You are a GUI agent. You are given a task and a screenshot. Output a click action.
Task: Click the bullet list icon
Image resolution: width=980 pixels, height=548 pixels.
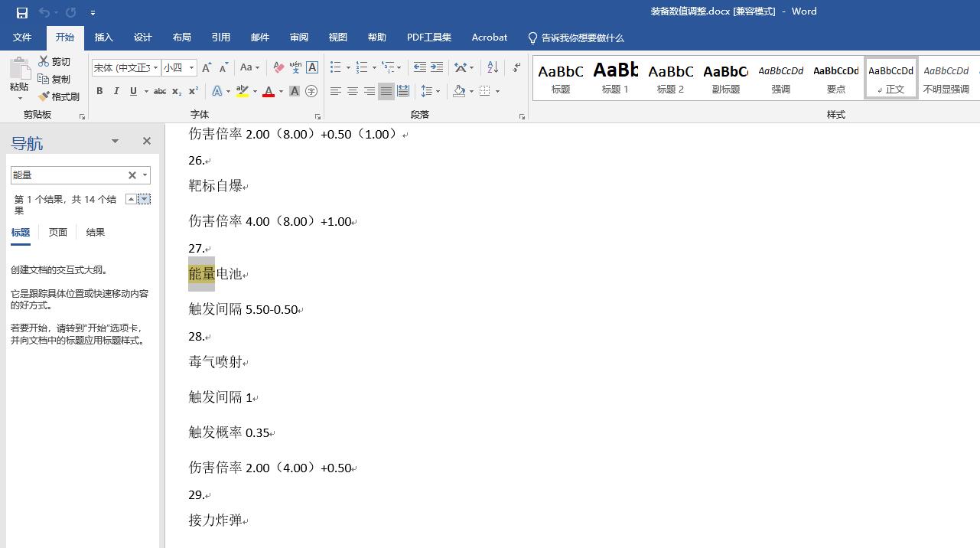coord(336,67)
